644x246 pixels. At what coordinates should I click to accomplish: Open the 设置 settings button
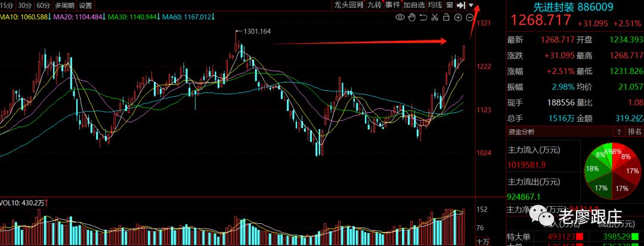pos(85,5)
